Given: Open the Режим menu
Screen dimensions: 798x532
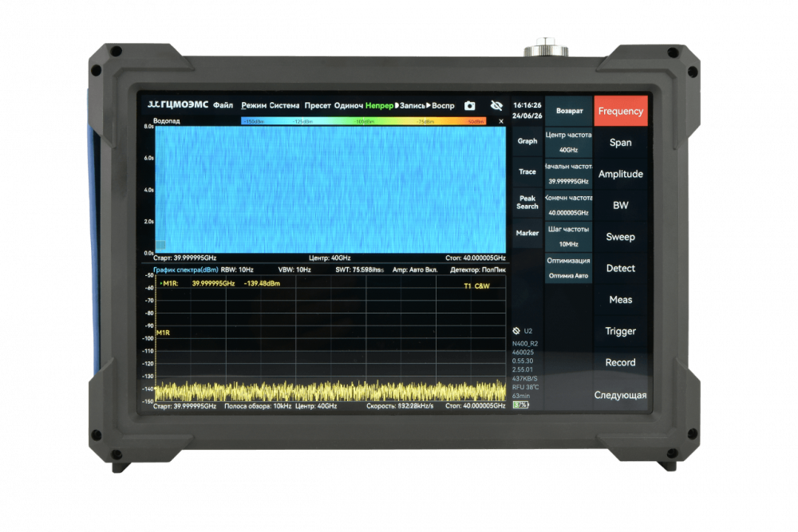Looking at the screenshot, I should click(x=254, y=105).
